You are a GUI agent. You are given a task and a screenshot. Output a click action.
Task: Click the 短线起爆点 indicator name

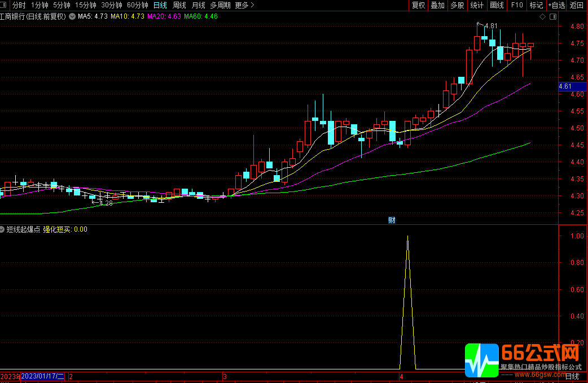pyautogui.click(x=23, y=229)
